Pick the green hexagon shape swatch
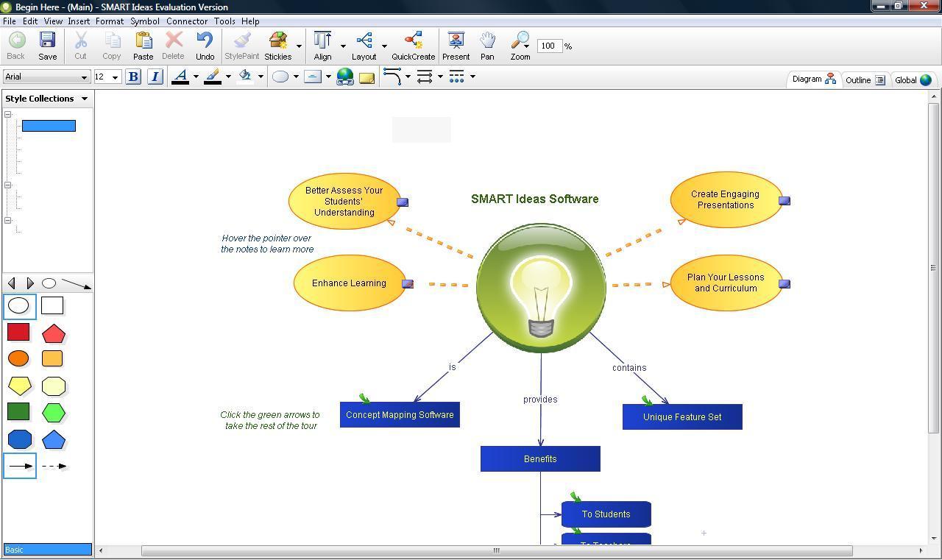This screenshot has height=560, width=942. pyautogui.click(x=54, y=413)
